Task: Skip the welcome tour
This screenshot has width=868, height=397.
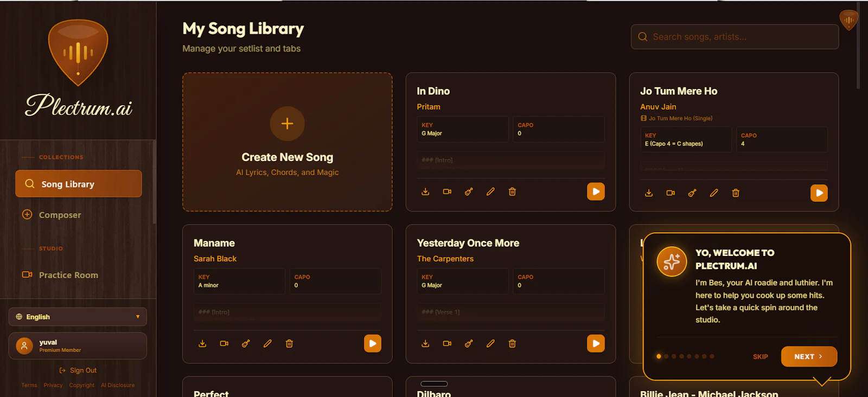Action: pyautogui.click(x=761, y=357)
